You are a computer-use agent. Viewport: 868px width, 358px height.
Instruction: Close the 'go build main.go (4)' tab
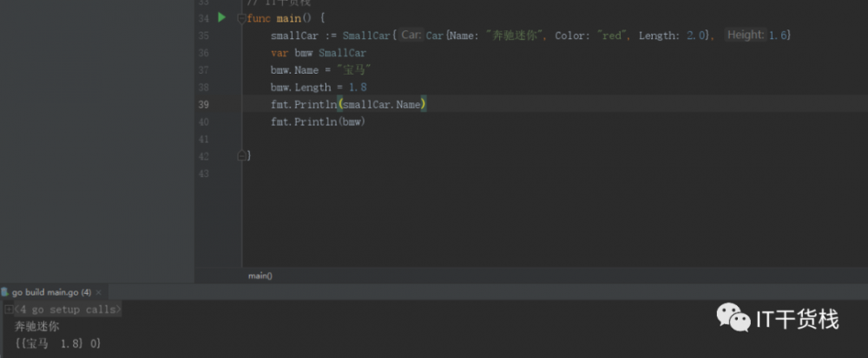point(99,292)
